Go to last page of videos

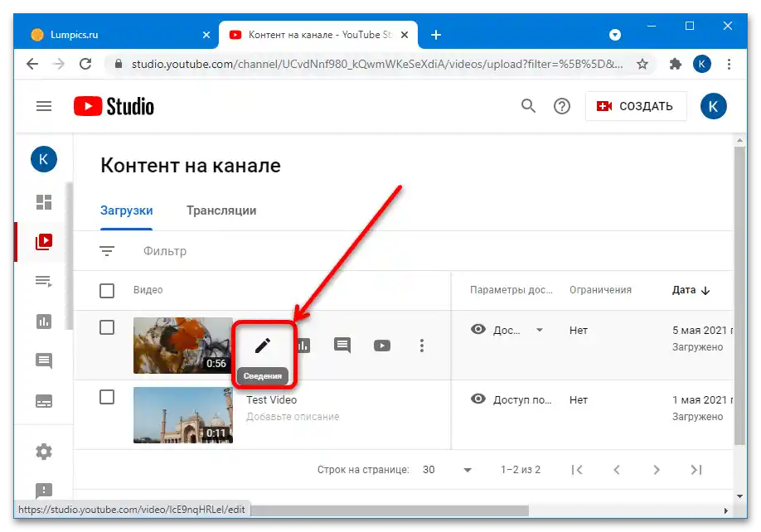pyautogui.click(x=696, y=470)
